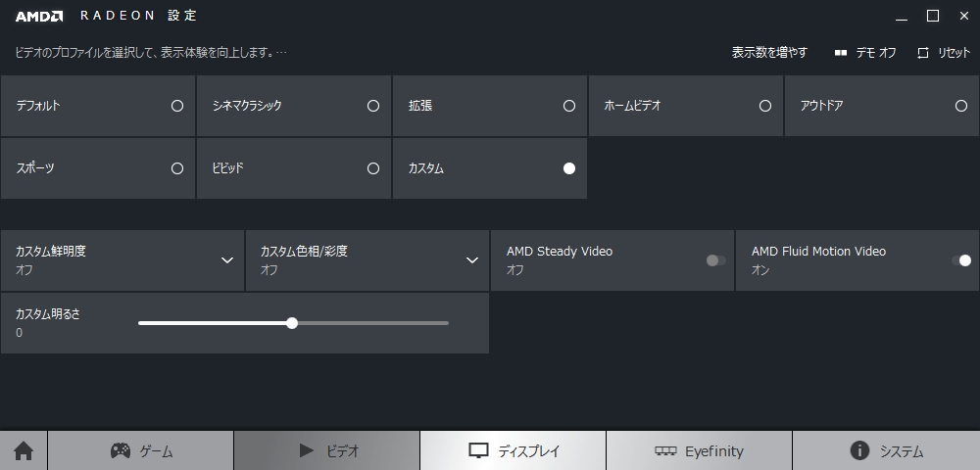Select the カスタム profile
Viewport: 980px width, 470px height.
click(x=490, y=168)
